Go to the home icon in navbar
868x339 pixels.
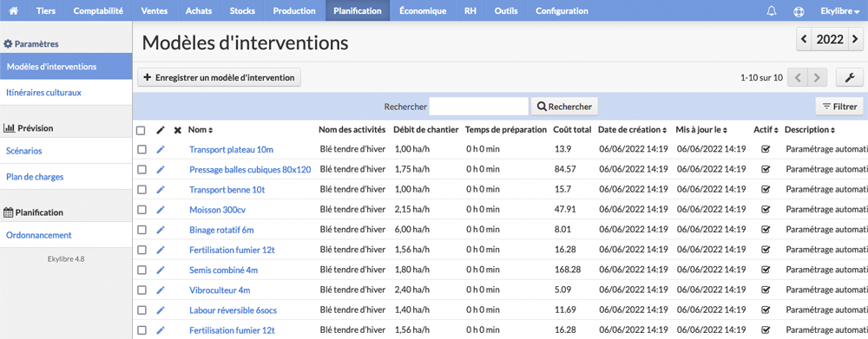point(14,10)
